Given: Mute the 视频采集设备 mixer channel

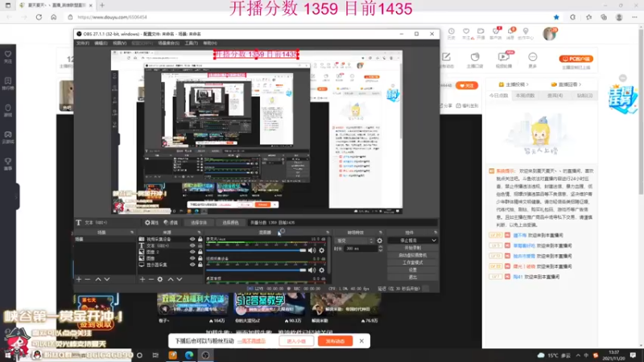Looking at the screenshot, I should click(312, 270).
